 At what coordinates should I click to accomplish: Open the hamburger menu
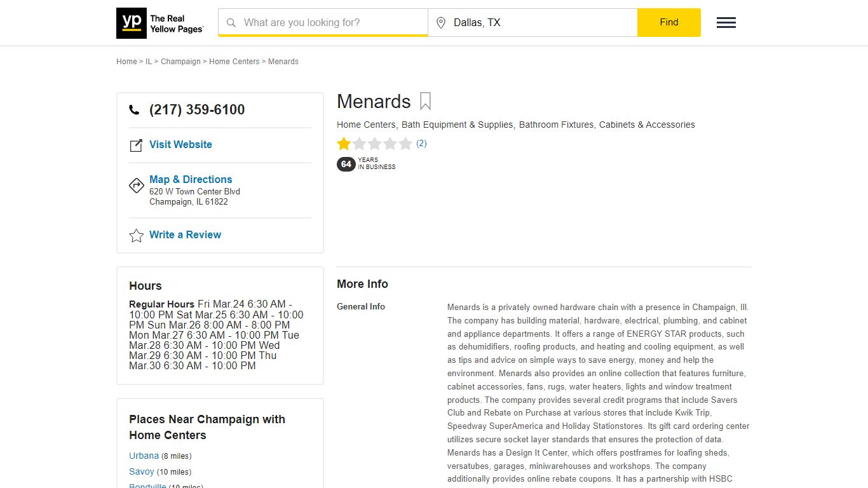click(x=726, y=23)
